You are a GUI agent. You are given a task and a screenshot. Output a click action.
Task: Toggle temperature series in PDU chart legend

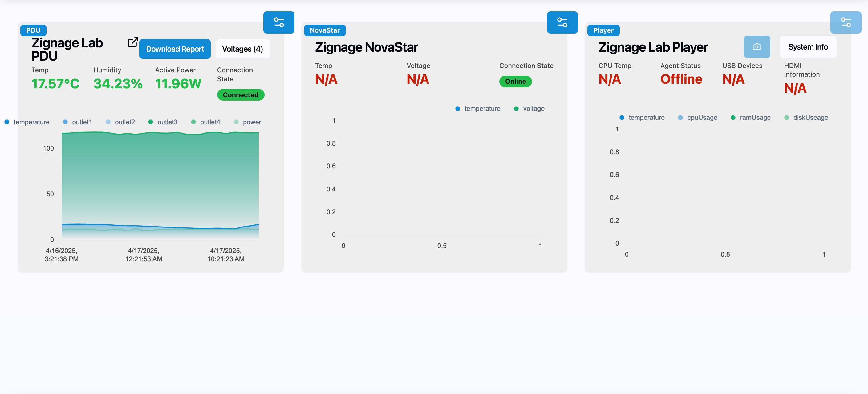pos(27,122)
